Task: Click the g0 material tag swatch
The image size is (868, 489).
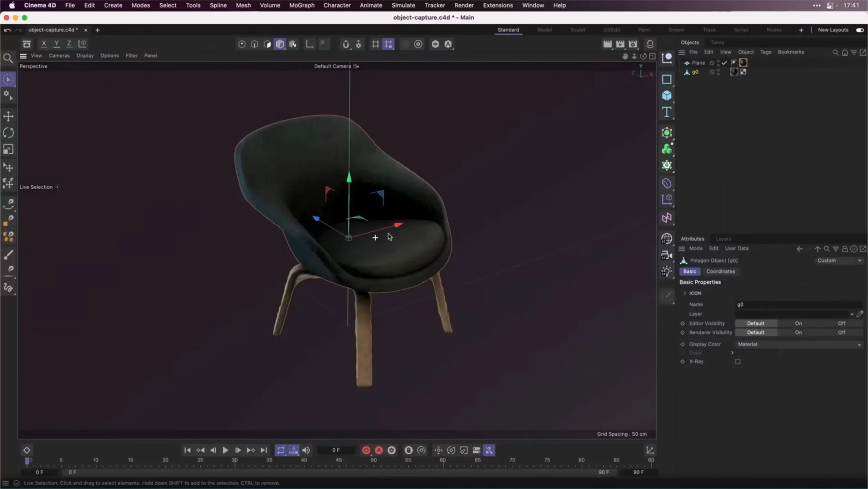Action: pos(734,72)
